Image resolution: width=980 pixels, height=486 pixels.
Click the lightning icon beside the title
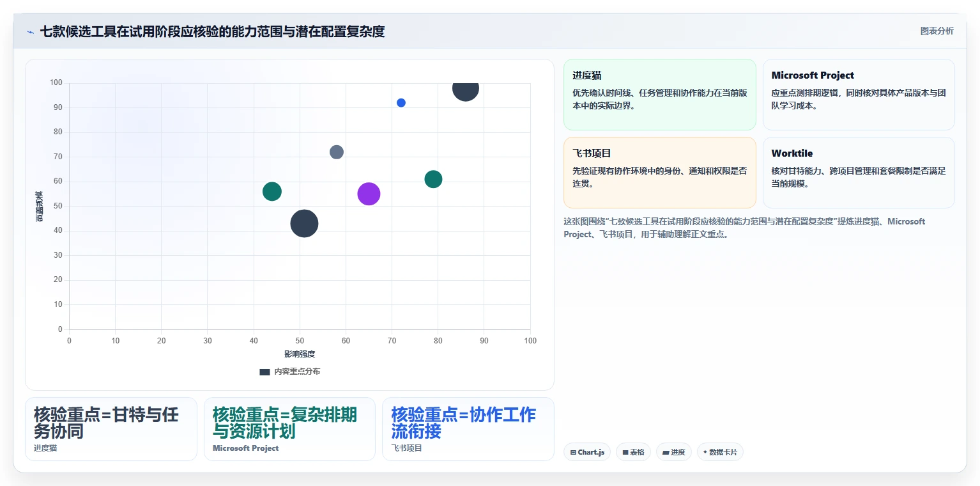point(31,32)
